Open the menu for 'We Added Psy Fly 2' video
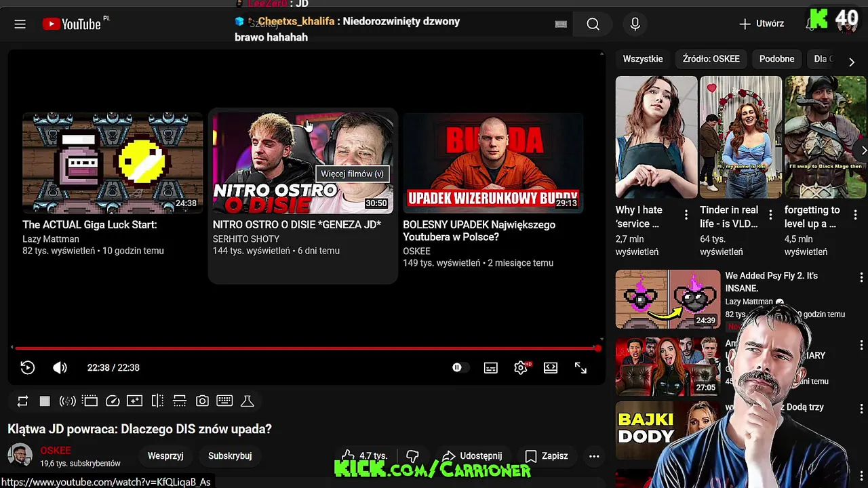The height and width of the screenshot is (488, 868). point(861,277)
